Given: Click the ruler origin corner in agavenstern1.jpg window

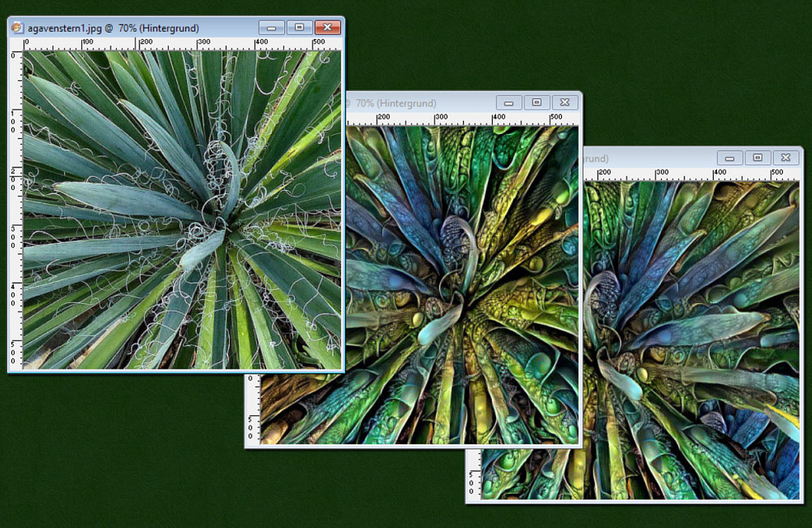Looking at the screenshot, I should point(15,44).
